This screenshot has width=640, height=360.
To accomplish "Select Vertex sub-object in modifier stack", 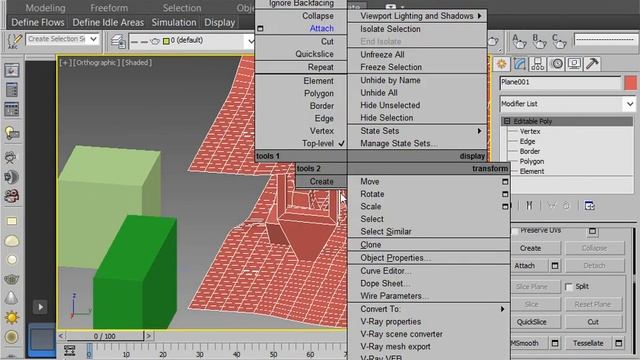I will (x=530, y=131).
